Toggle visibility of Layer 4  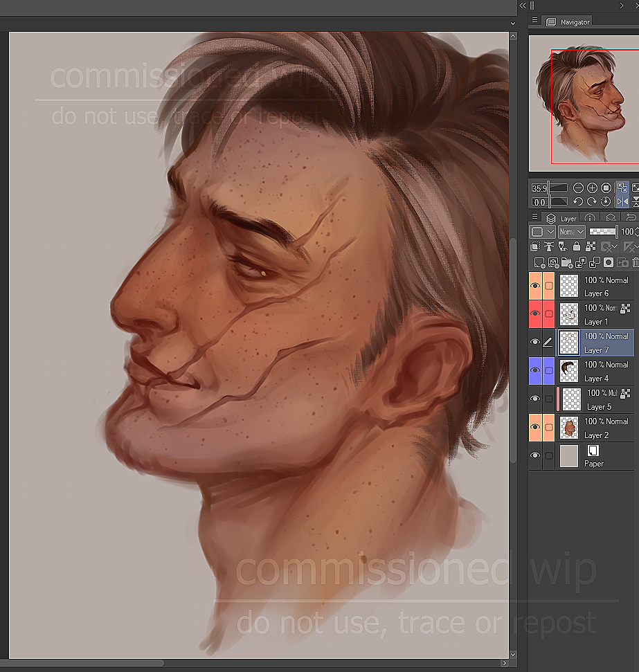point(535,371)
